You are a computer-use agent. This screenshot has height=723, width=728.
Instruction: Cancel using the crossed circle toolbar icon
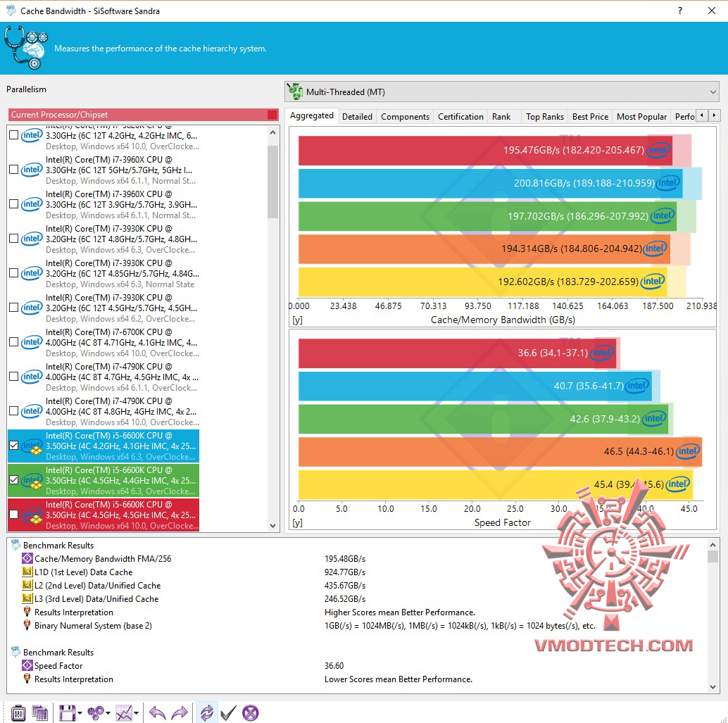[x=251, y=712]
